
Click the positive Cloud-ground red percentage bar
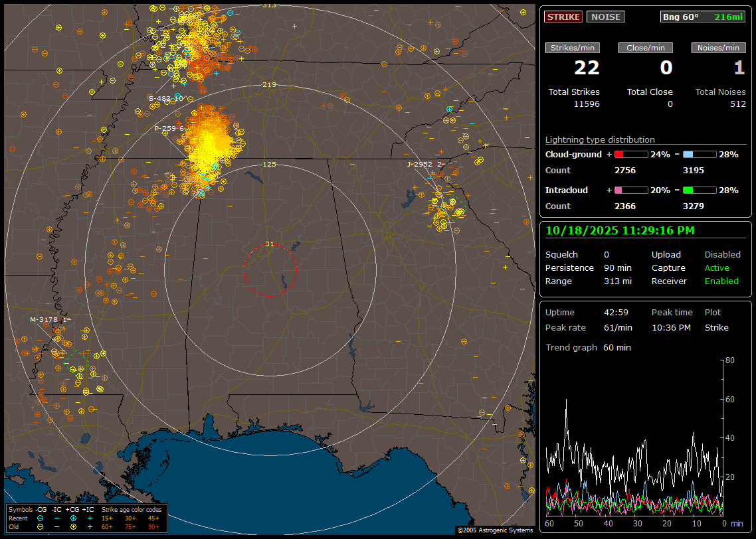tap(630, 154)
